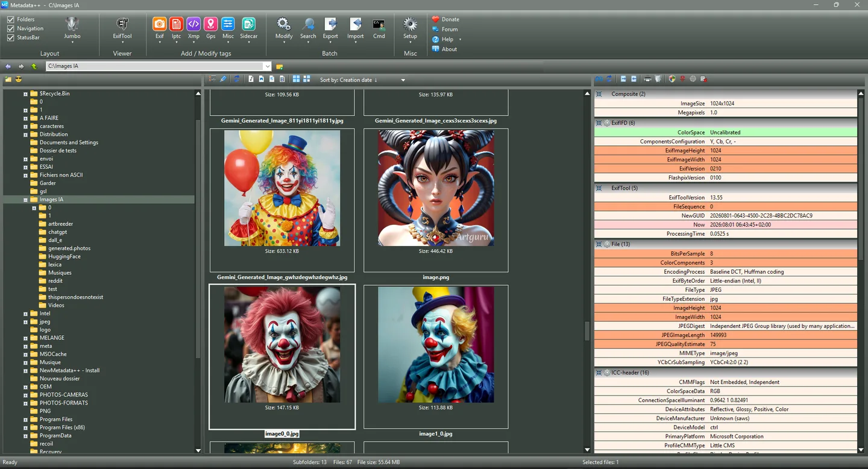Click file name Gemini_Generated_Image_811yi1811yi1811y.jpg
Image resolution: width=868 pixels, height=469 pixels.
(x=282, y=121)
